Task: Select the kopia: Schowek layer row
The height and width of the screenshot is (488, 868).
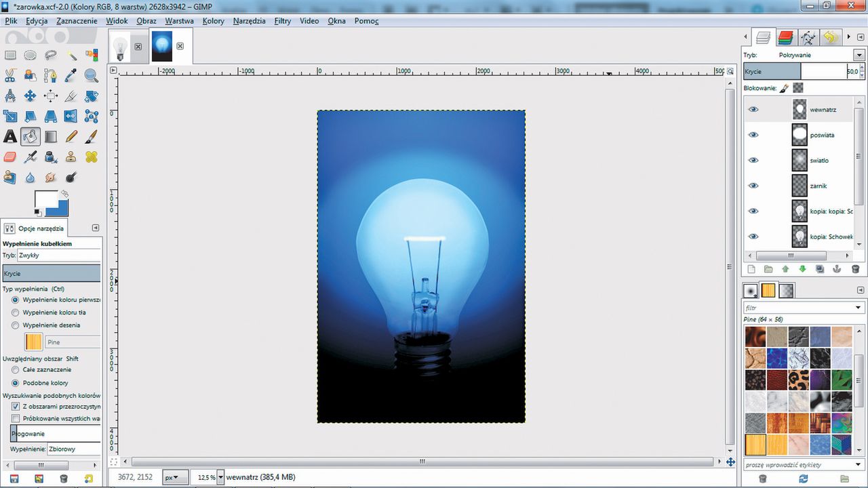Action: point(799,237)
